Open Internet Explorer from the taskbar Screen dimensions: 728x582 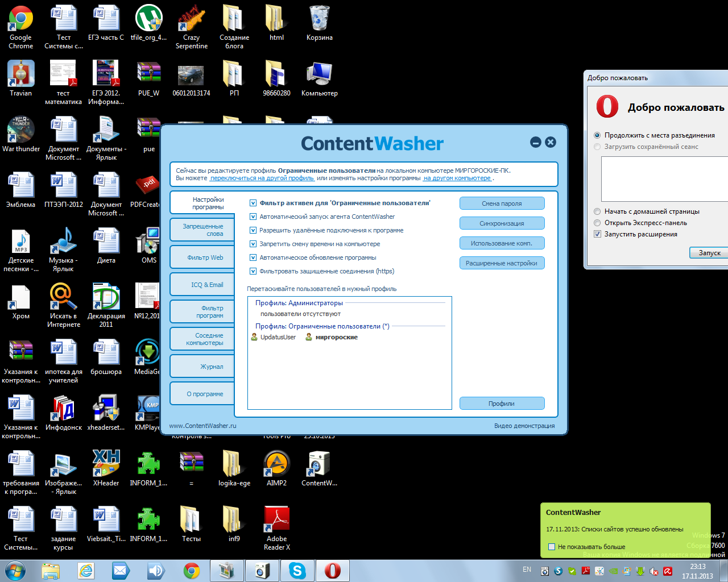(86, 571)
